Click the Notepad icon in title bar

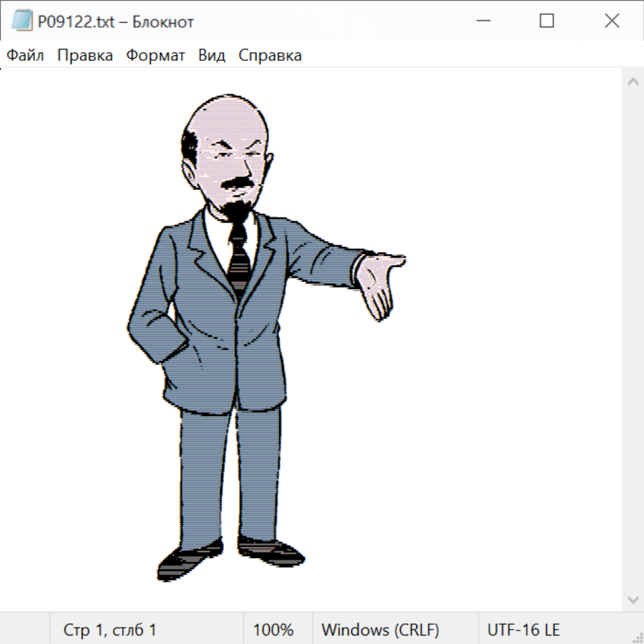point(22,21)
